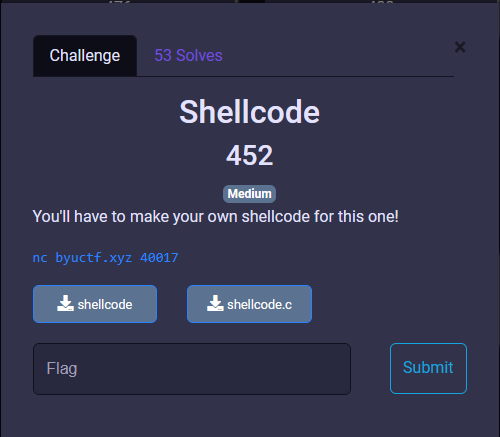Click the 452 point value
The height and width of the screenshot is (437, 500).
click(249, 155)
